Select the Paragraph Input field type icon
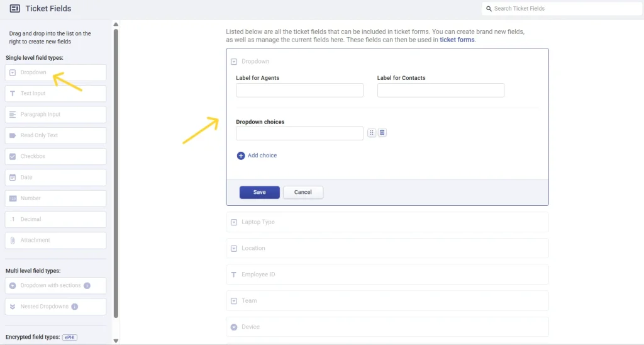The image size is (644, 345). 13,115
